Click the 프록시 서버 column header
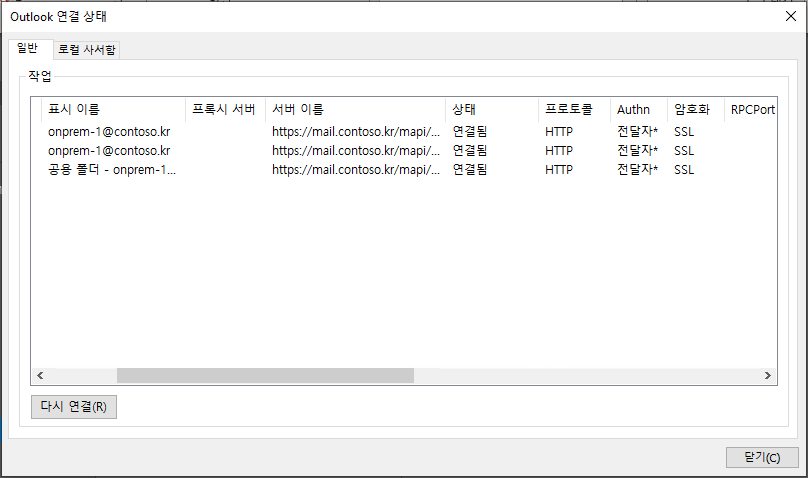The height and width of the screenshot is (478, 808). (225, 109)
